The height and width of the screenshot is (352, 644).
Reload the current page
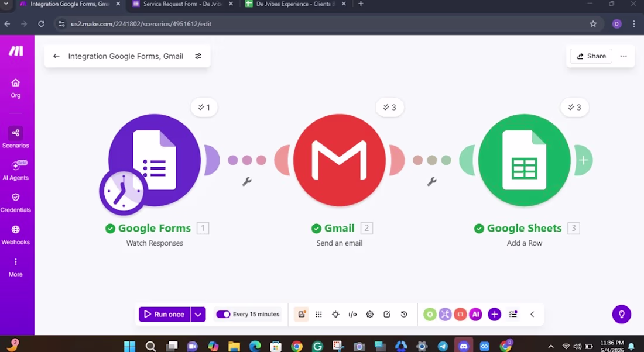tap(41, 24)
